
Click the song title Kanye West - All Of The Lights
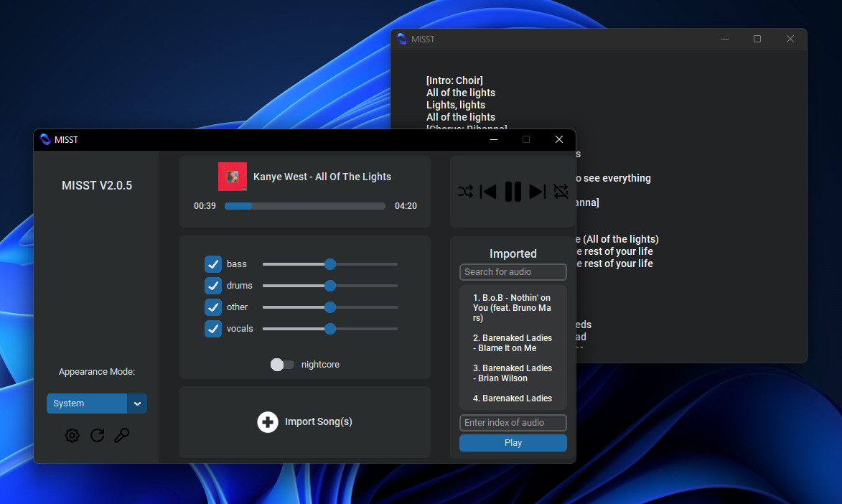[x=322, y=177]
